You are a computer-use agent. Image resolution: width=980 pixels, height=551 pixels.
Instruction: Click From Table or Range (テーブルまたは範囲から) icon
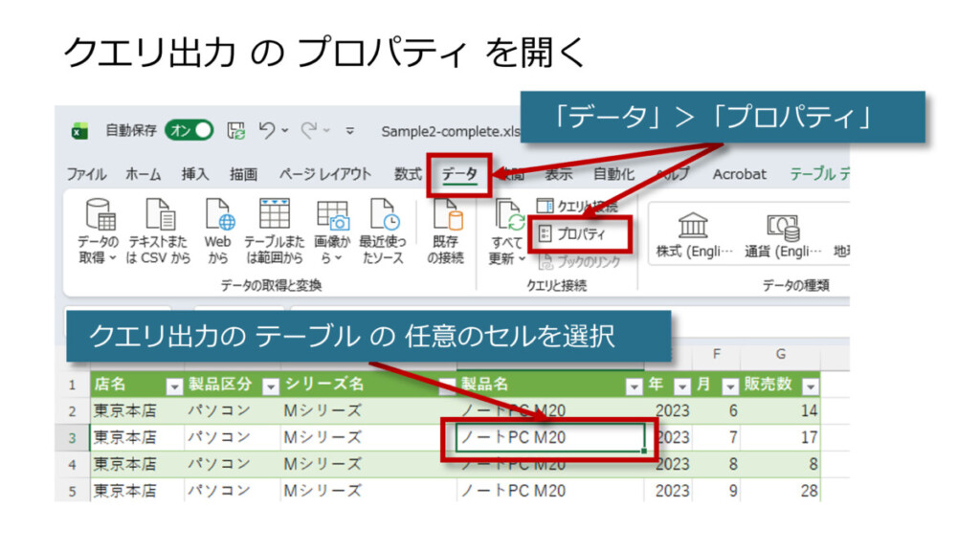click(x=274, y=220)
